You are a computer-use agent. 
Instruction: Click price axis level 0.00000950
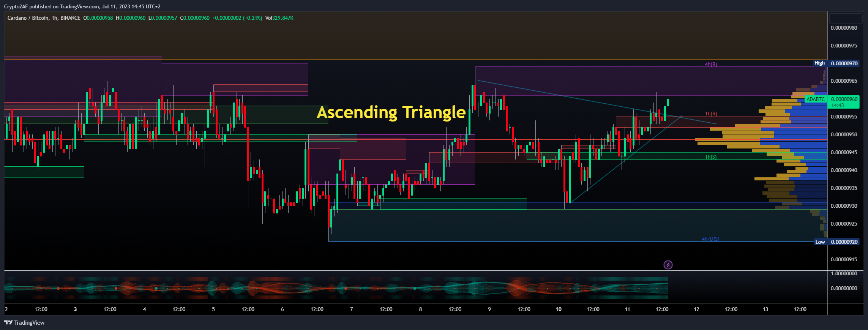coord(844,134)
